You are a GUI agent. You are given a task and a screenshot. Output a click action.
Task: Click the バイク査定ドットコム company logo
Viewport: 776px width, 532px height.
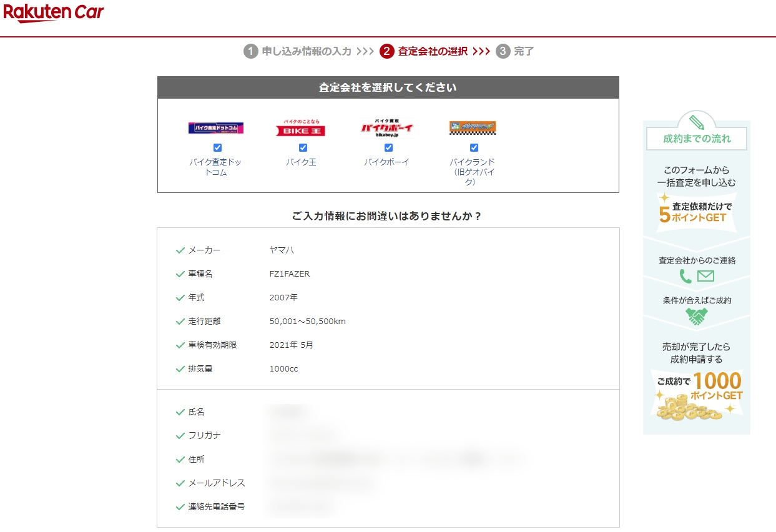[x=215, y=129]
